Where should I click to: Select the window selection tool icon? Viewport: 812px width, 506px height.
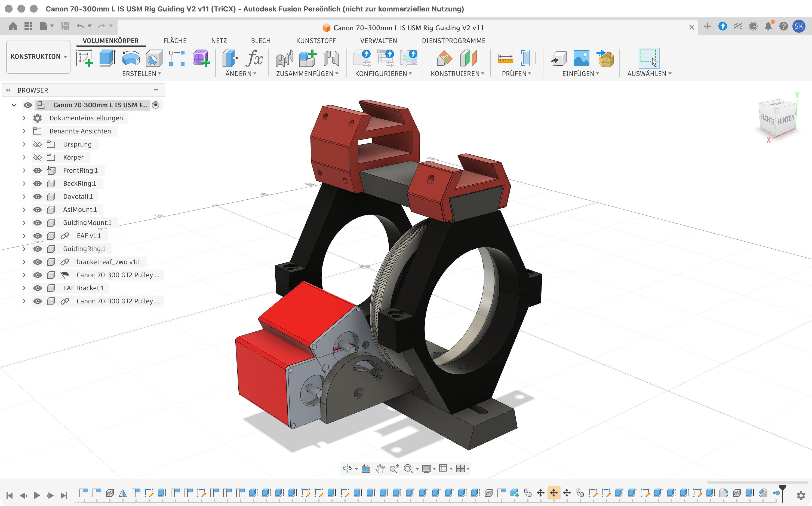tap(649, 58)
